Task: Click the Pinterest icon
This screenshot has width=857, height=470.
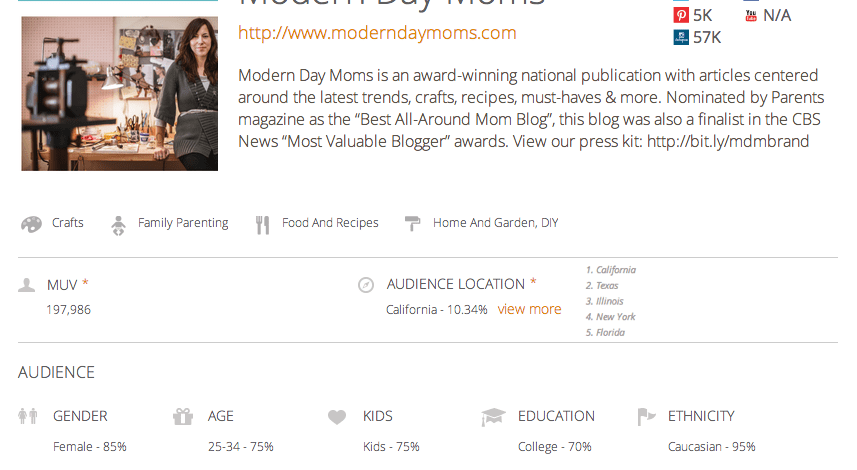Action: point(680,15)
